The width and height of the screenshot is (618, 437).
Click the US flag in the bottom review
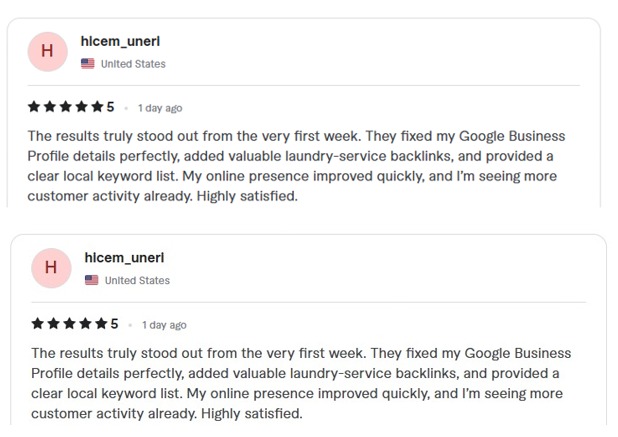92,281
